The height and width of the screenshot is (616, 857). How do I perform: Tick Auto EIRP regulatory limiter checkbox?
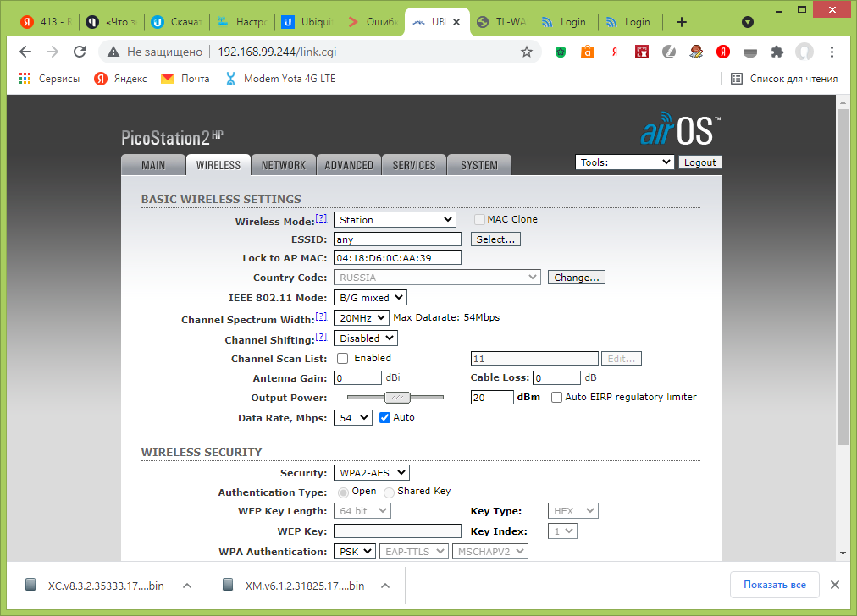click(x=556, y=397)
